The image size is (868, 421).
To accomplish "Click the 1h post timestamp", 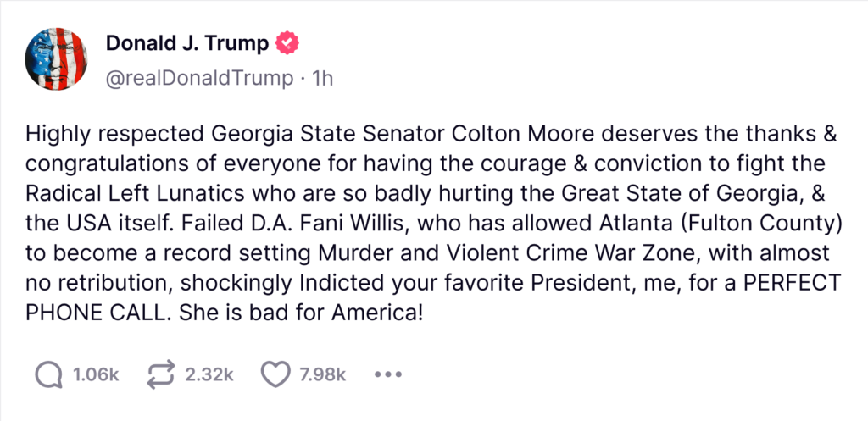I will click(323, 79).
